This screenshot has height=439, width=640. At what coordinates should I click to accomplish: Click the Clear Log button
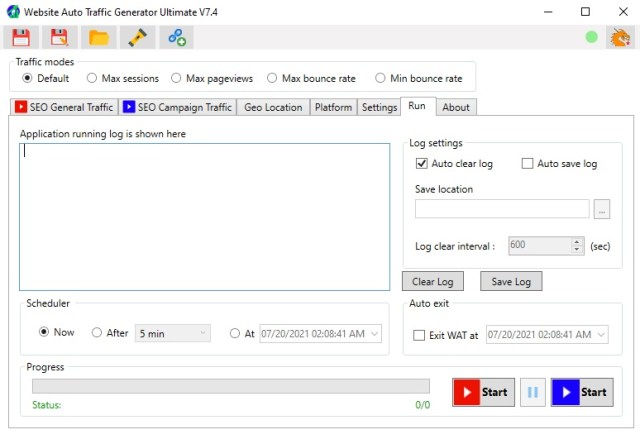(433, 282)
